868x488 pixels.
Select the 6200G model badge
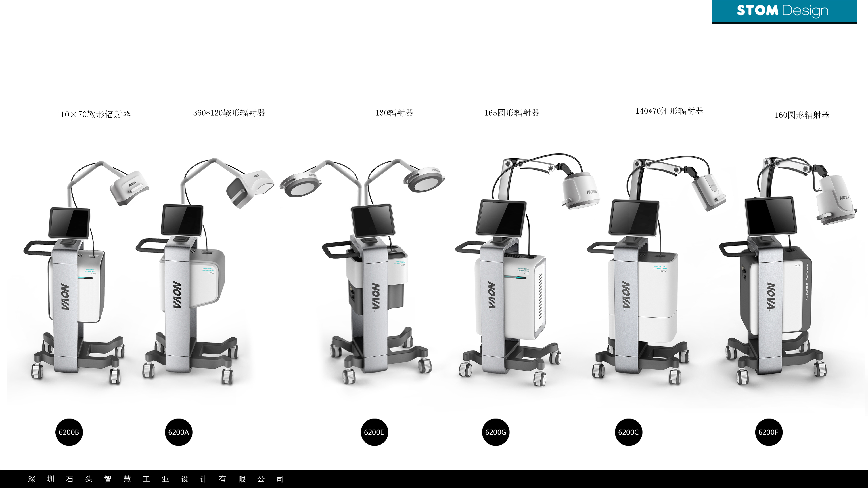click(x=496, y=432)
